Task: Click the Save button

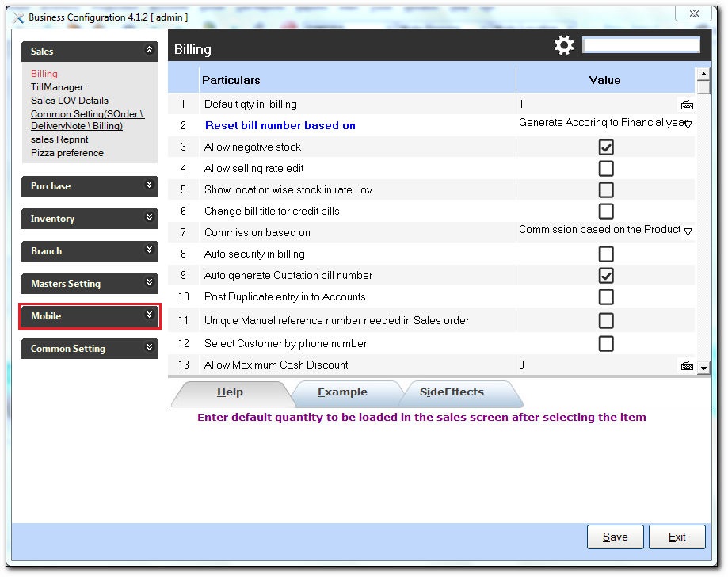Action: point(616,537)
